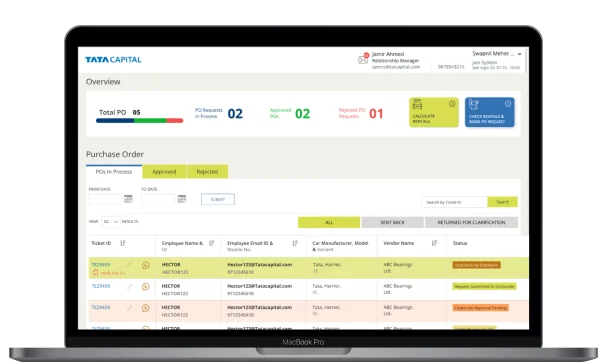Click the To Date input field
Image resolution: width=607 pixels, height=362 pixels.
(x=158, y=199)
